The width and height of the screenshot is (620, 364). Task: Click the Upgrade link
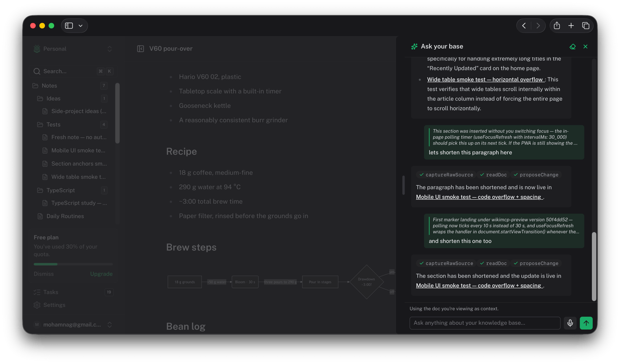(x=101, y=274)
